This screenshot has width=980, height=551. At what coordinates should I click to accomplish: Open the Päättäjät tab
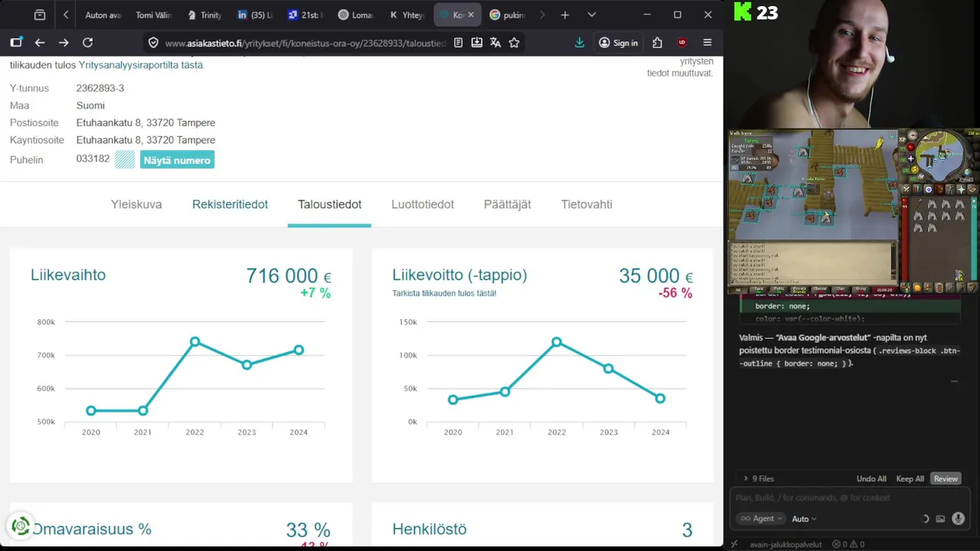(508, 204)
